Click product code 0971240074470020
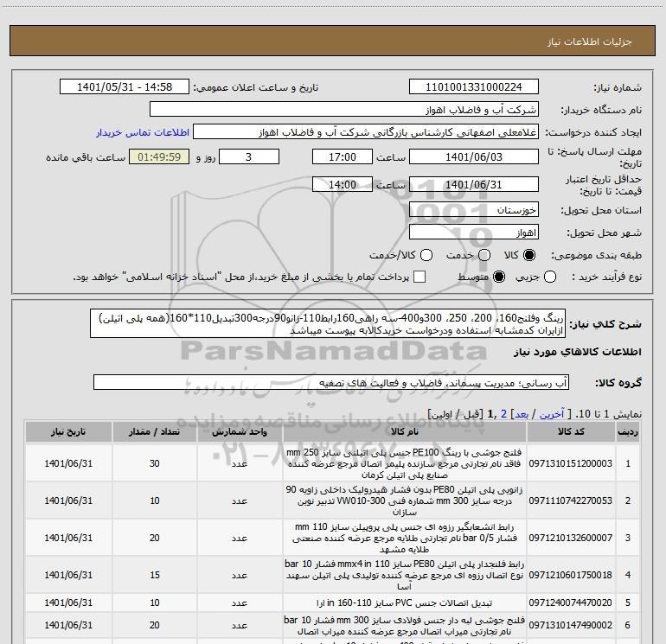Screen dimensions: 666x644 pyautogui.click(x=571, y=603)
